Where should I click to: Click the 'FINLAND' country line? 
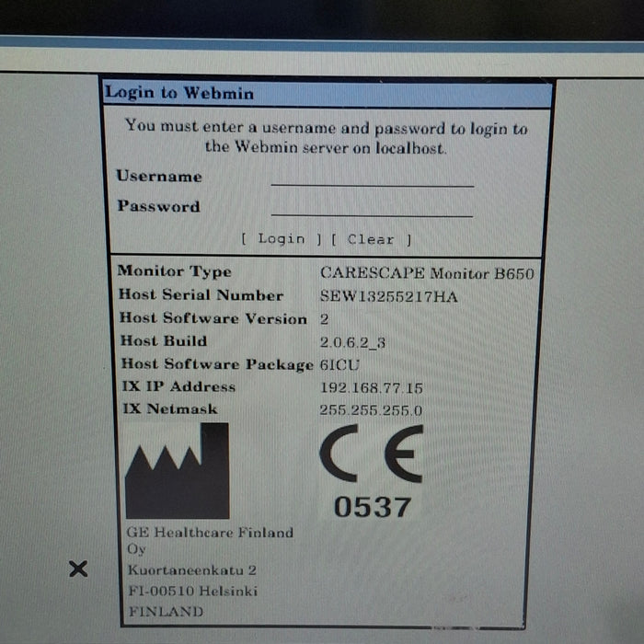(x=166, y=612)
